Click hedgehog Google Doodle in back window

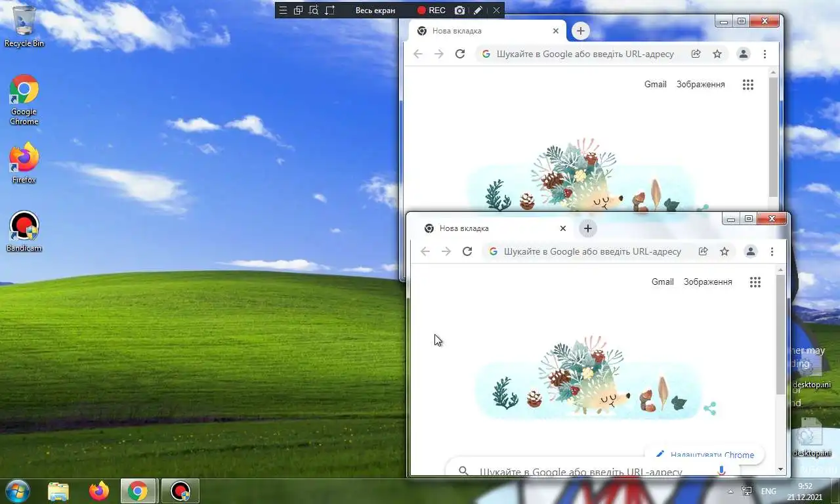tap(581, 176)
